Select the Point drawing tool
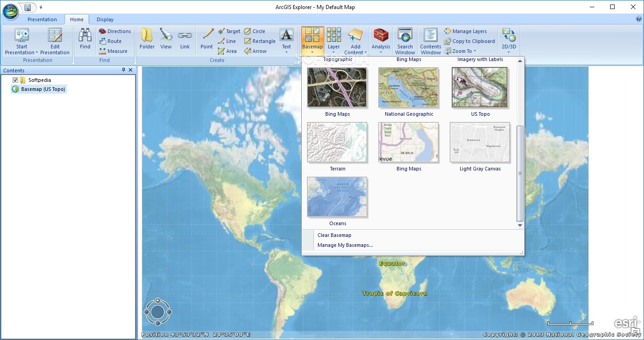Viewport: 644px width, 340px height. (207, 39)
